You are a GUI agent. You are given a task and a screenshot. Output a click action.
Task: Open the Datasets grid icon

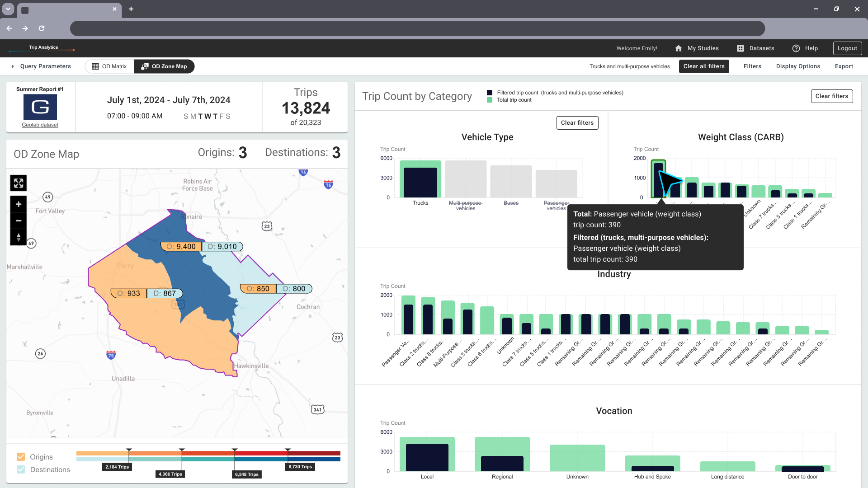pos(741,48)
